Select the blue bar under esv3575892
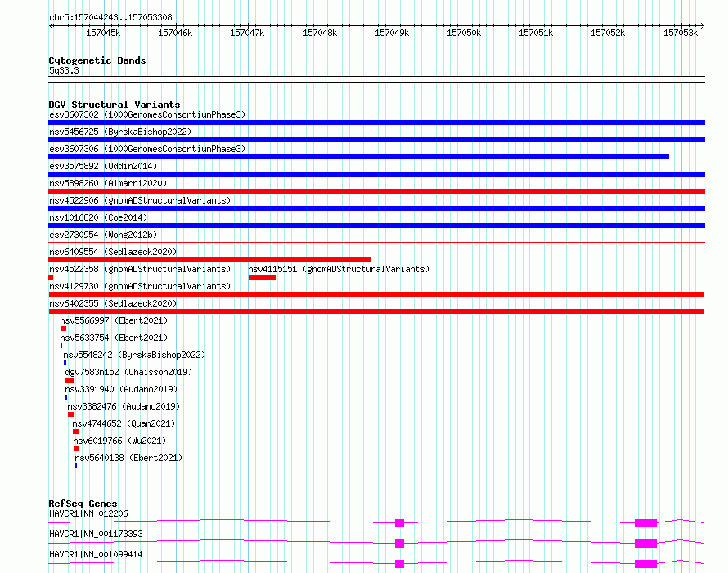Image resolution: width=728 pixels, height=573 pixels. pos(376,174)
